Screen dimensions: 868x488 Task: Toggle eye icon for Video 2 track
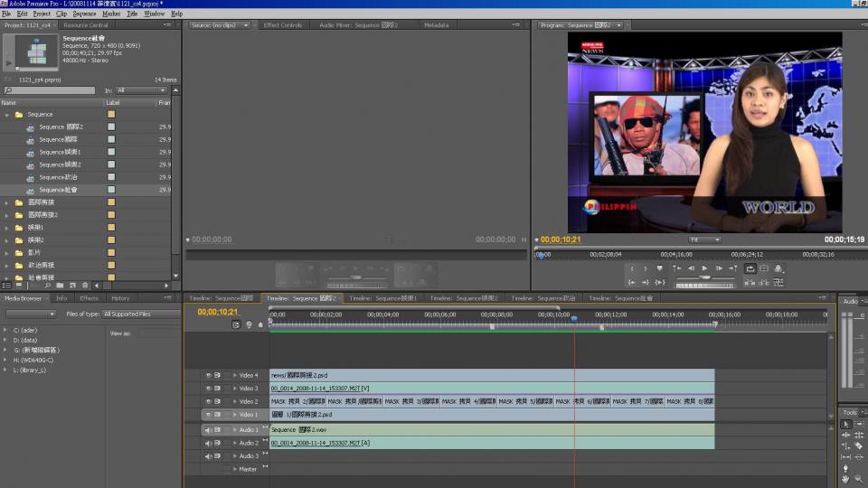[208, 401]
